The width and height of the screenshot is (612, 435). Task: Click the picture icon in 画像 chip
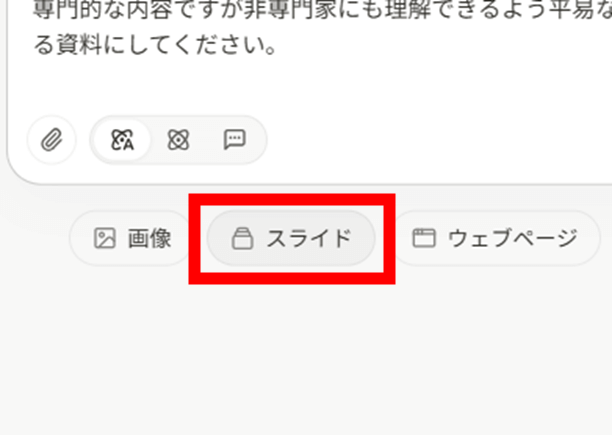tap(105, 238)
